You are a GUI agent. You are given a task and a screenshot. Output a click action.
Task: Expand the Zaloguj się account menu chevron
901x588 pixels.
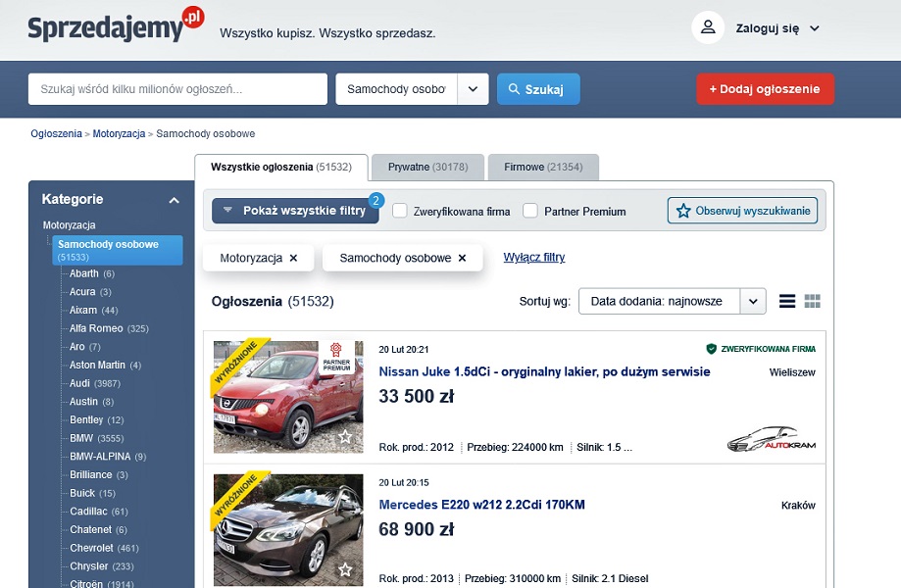[814, 28]
